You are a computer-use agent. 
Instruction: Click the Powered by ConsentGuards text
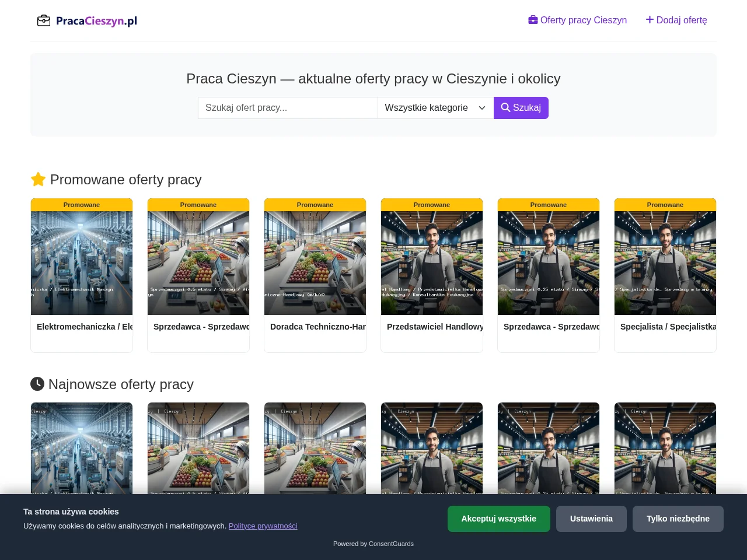point(373,544)
